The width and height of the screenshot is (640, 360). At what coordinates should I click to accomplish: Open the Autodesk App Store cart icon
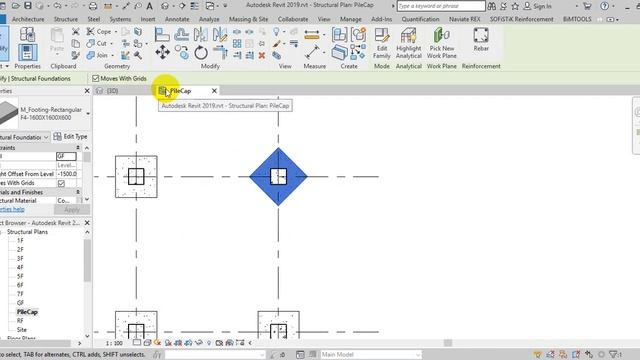click(x=587, y=6)
